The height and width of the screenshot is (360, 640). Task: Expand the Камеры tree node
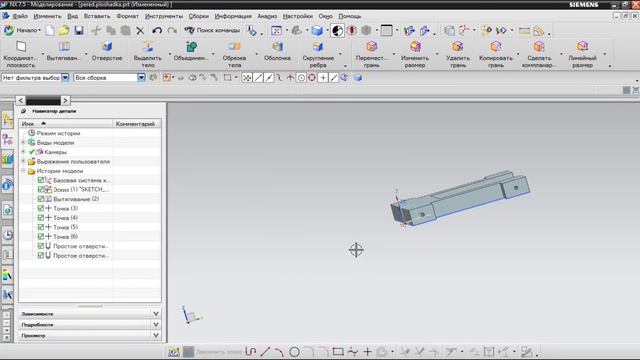tap(23, 152)
